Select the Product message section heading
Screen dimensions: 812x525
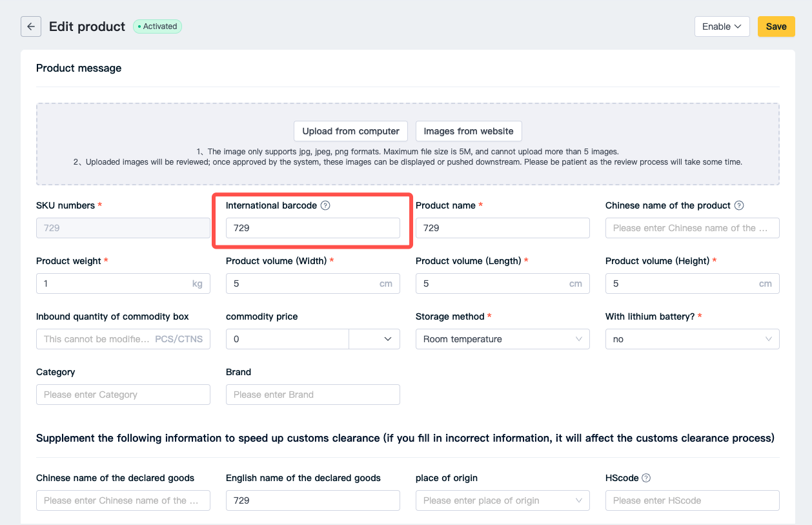click(79, 68)
